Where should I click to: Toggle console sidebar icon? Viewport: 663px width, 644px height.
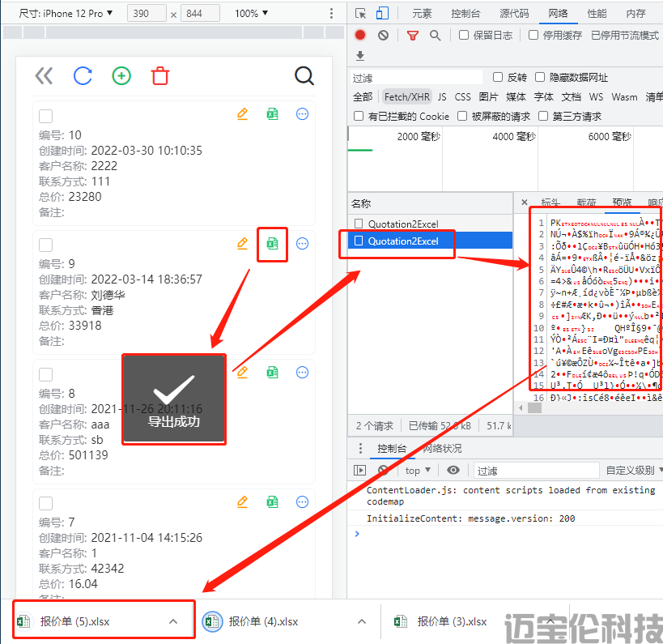359,470
